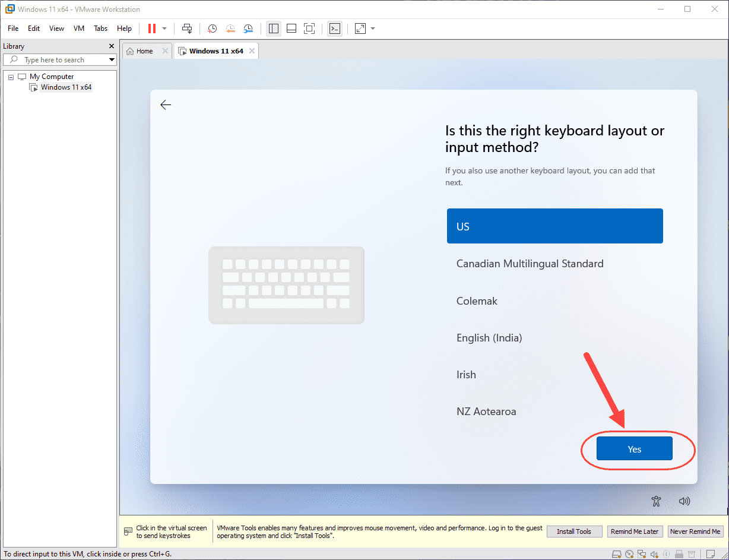
Task: Close the Home tab
Action: (165, 51)
